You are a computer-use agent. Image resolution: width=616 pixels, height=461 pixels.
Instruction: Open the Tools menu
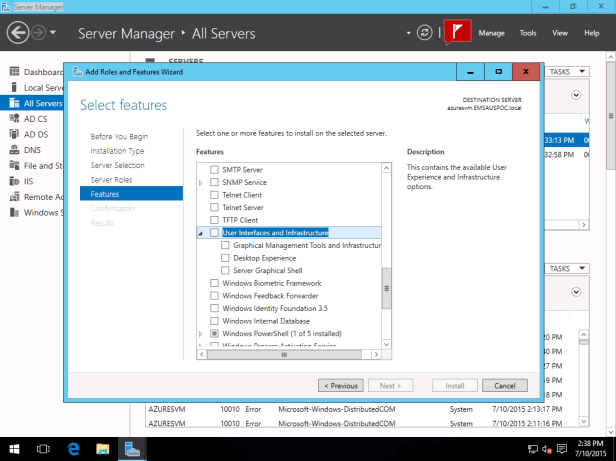tap(528, 33)
